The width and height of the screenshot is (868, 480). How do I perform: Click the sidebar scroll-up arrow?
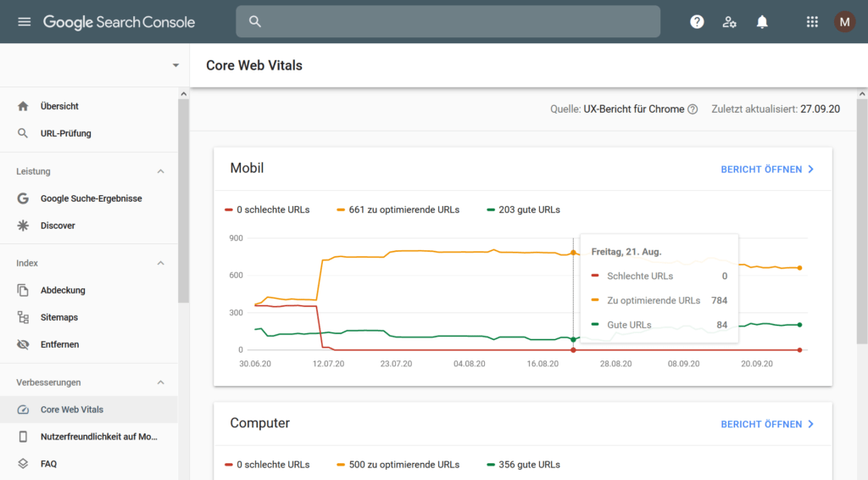(183, 94)
